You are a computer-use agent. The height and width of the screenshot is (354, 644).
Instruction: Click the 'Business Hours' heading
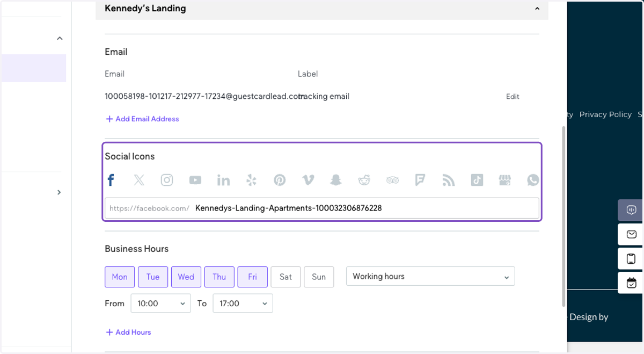click(x=137, y=249)
